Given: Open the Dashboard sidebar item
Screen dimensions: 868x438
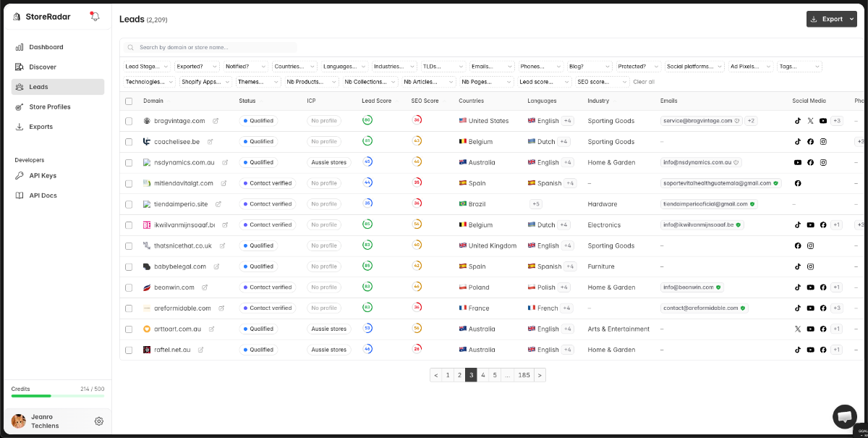Looking at the screenshot, I should (46, 47).
